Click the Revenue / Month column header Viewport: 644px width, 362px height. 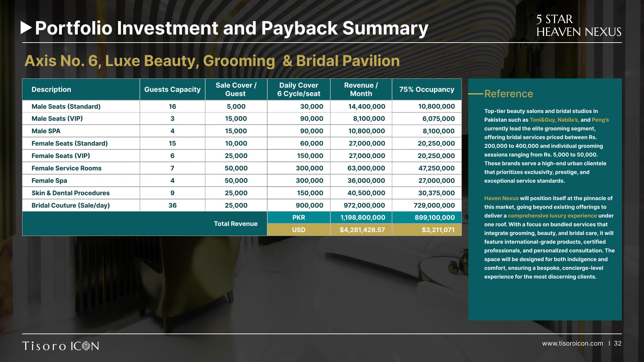(361, 89)
